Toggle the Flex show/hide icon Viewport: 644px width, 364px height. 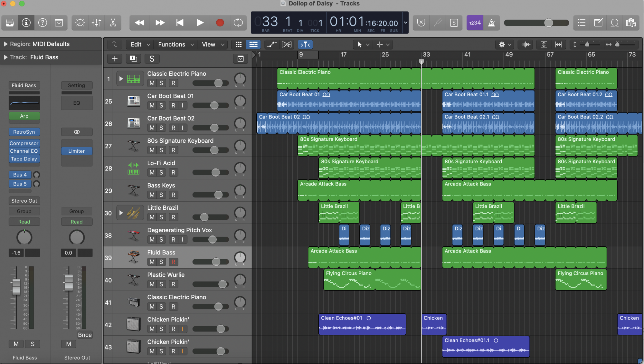point(287,44)
